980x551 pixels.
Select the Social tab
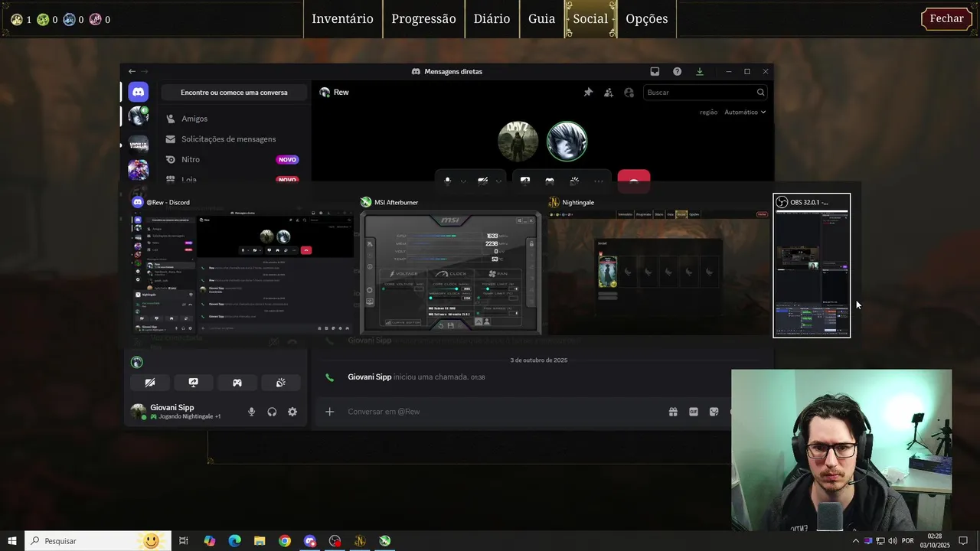pyautogui.click(x=590, y=18)
